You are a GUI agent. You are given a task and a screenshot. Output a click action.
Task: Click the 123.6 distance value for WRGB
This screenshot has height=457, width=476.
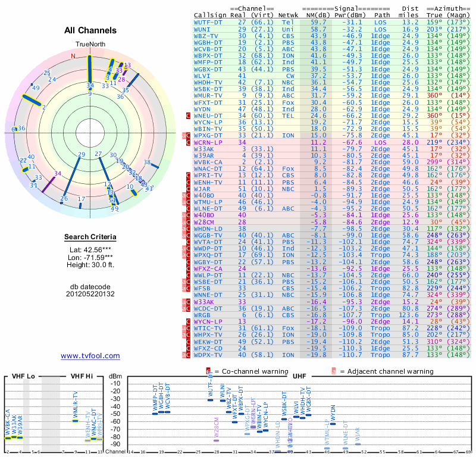point(408,315)
